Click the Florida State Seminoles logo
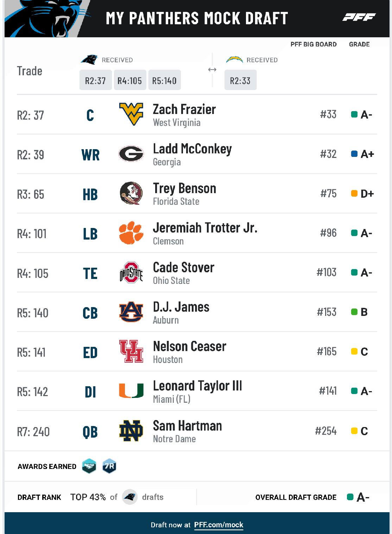The height and width of the screenshot is (534, 392). point(131,193)
